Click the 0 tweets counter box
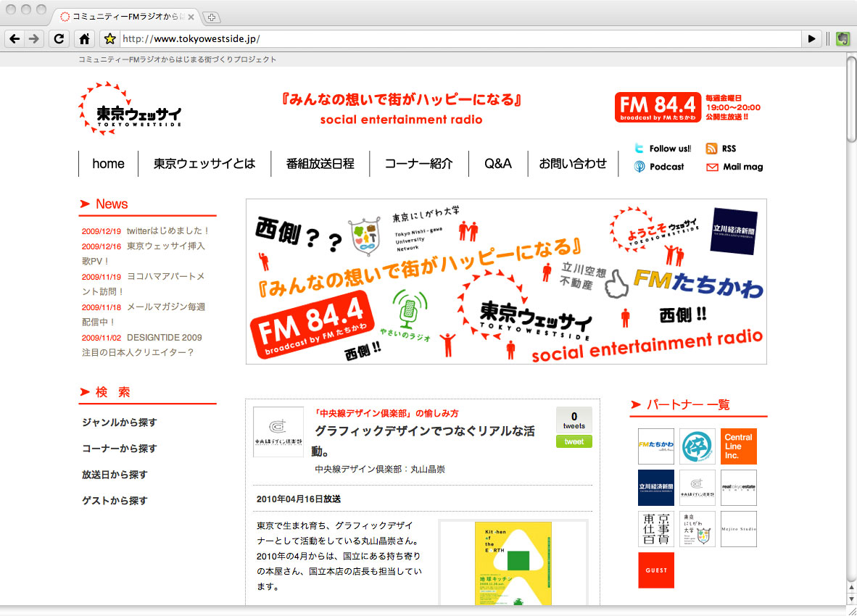 (574, 420)
